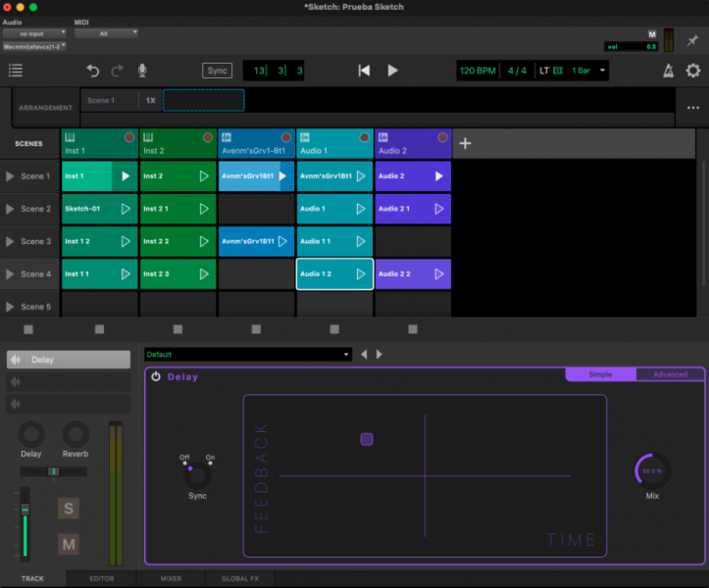
Task: Click the redo arrow icon
Action: tap(117, 71)
